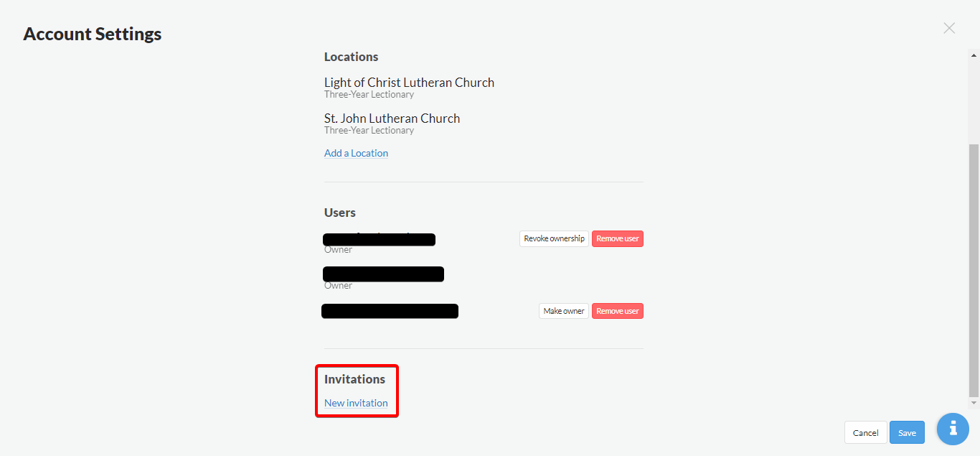980x456 pixels.
Task: Open St. John Lutheran Church location
Action: pyautogui.click(x=392, y=118)
